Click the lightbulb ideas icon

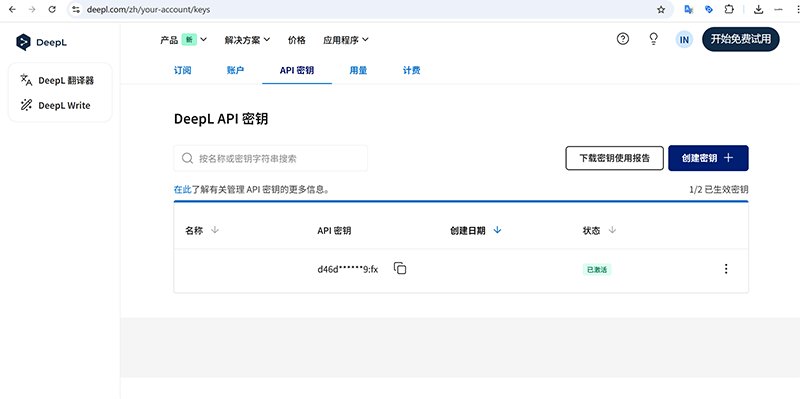click(653, 39)
